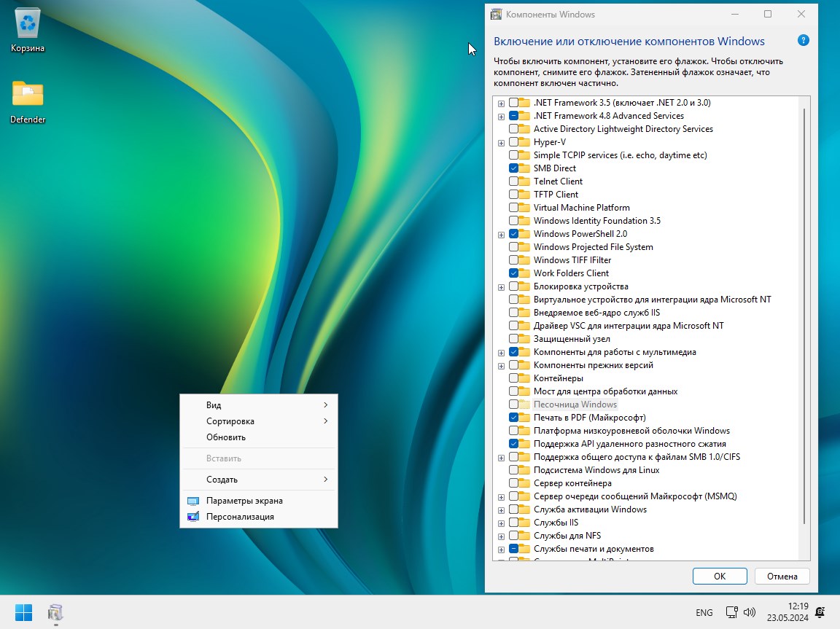The height and width of the screenshot is (629, 840).
Task: Click the Telnet Client folder icon
Action: click(x=524, y=181)
